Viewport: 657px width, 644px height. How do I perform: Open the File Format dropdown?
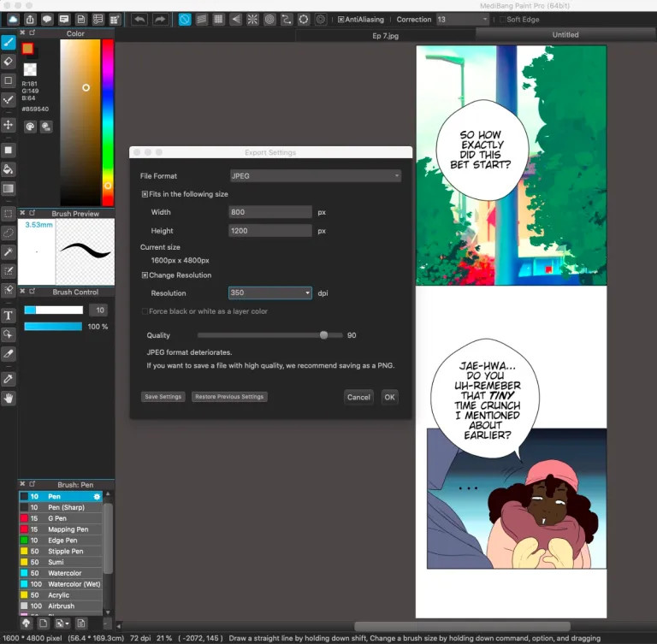[x=315, y=176]
